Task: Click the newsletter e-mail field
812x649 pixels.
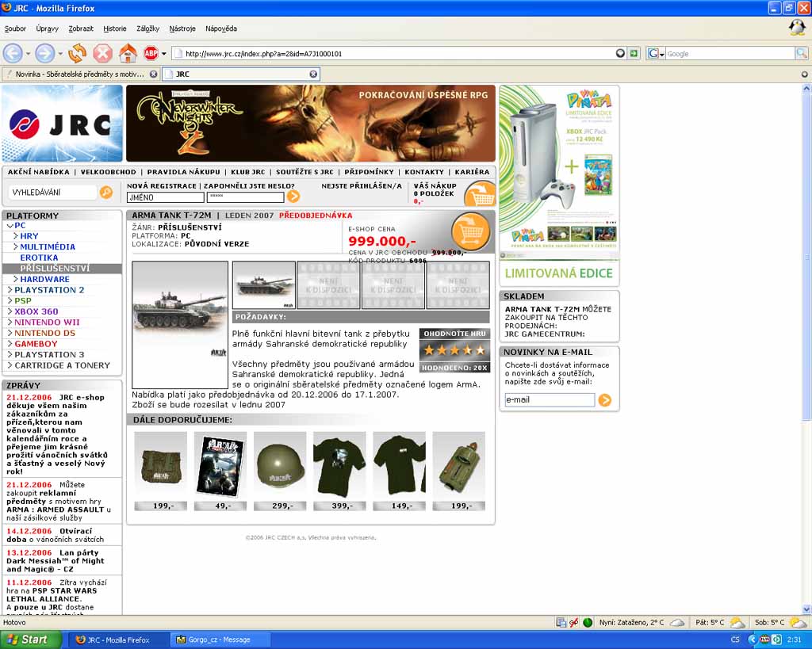Action: [550, 399]
